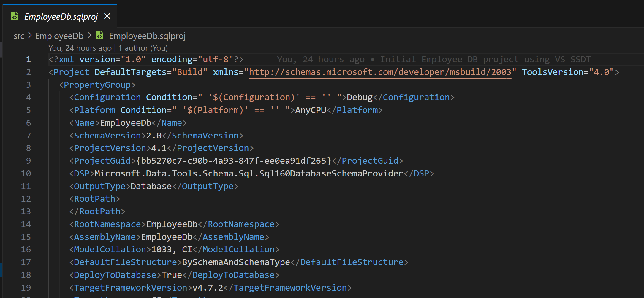Place cursor on the PropertyGroup tag
The width and height of the screenshot is (644, 298).
[x=97, y=85]
